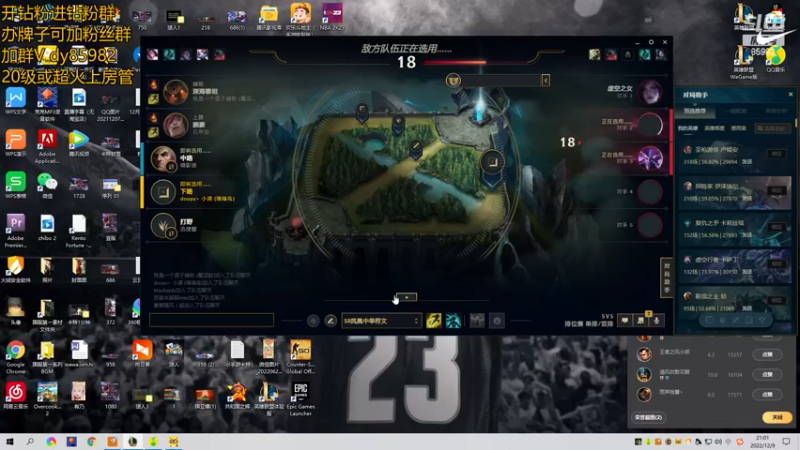Open the Windows Start menu
Viewport: 800px width, 450px height.
pos(10,441)
